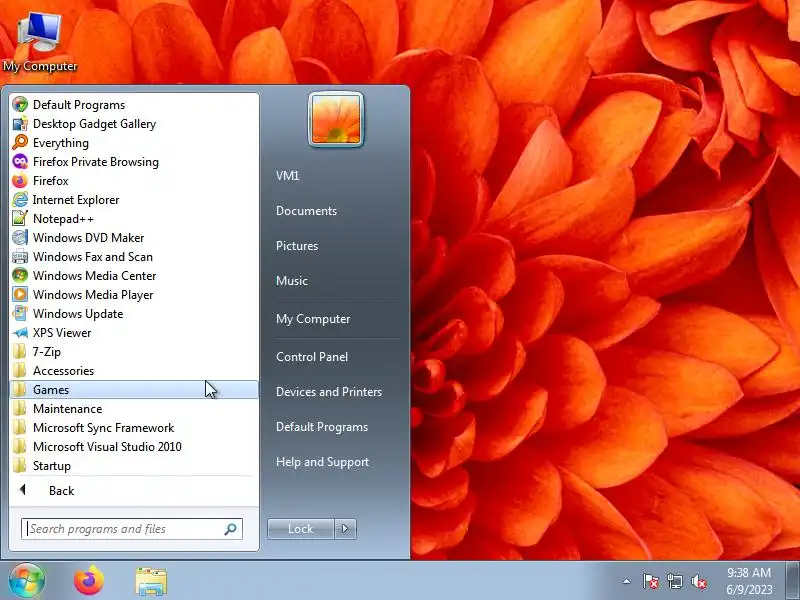Click the Show desktop strip after the clock
Image resolution: width=800 pixels, height=600 pixels.
pos(793,581)
